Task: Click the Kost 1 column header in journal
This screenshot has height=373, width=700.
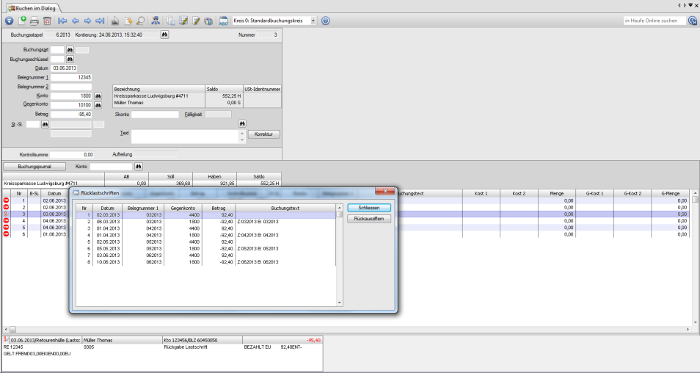Action: [x=481, y=194]
